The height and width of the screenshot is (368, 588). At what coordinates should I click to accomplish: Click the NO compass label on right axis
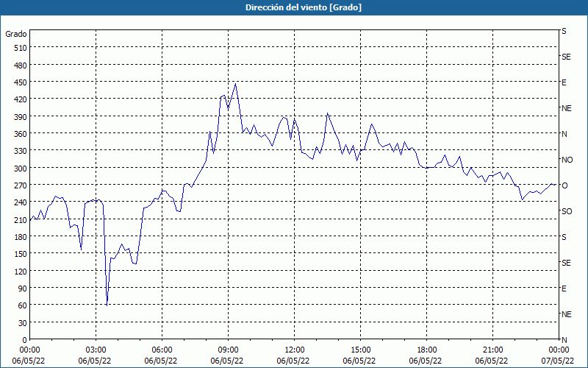click(x=567, y=160)
